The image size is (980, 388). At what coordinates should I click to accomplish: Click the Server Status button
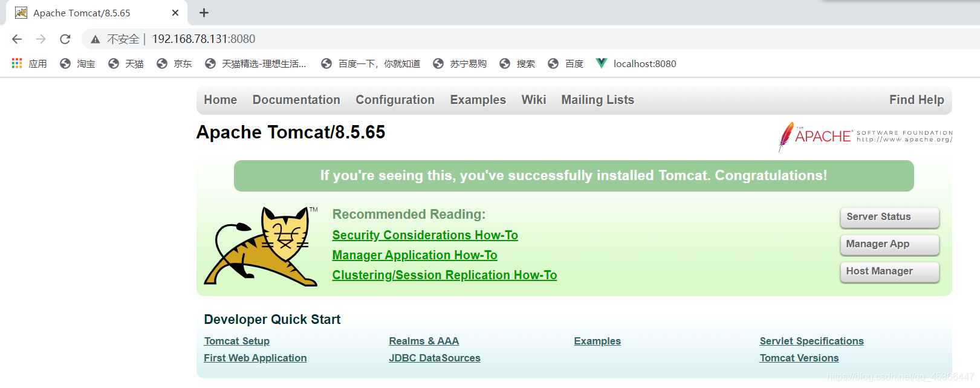click(890, 217)
